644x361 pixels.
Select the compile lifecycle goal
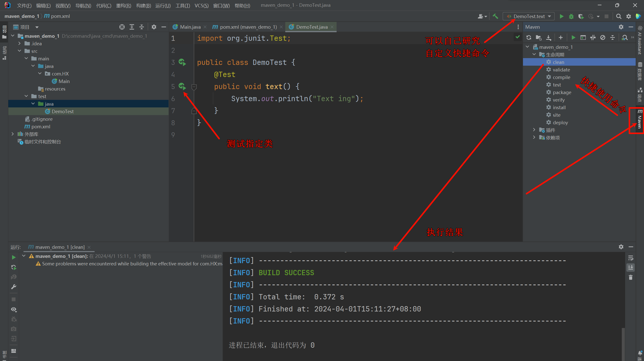(x=561, y=77)
